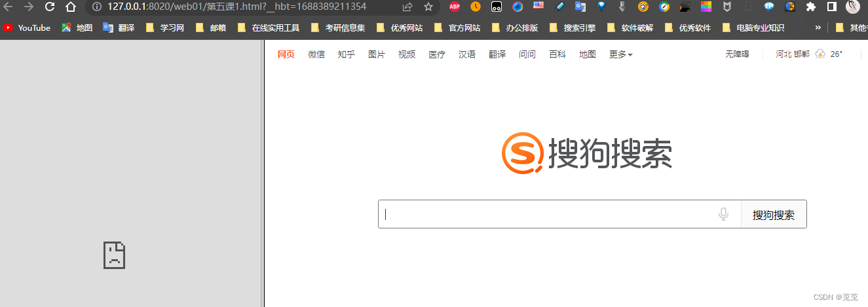
Task: Open the gray download arrow extension
Action: click(622, 7)
